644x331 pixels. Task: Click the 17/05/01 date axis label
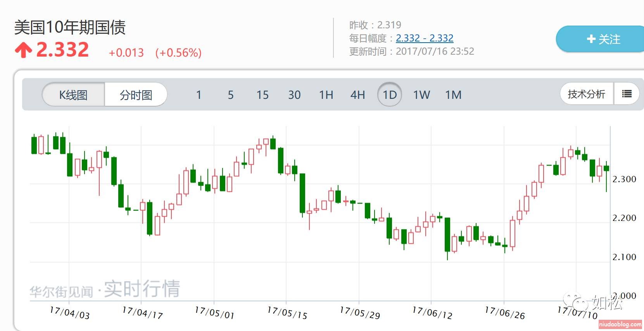coord(214,312)
